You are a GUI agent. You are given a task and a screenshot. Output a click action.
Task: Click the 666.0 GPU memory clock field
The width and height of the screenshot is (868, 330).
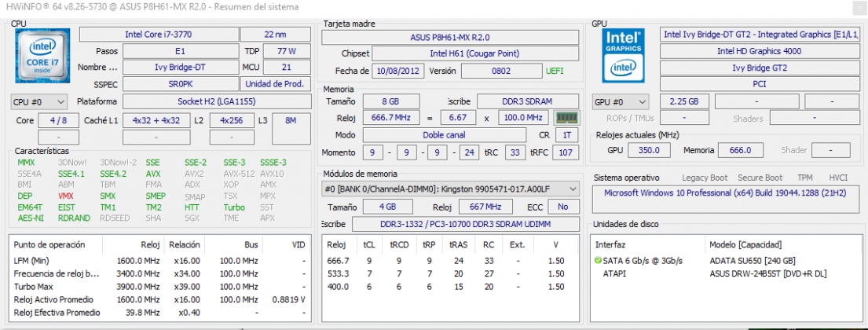(740, 150)
